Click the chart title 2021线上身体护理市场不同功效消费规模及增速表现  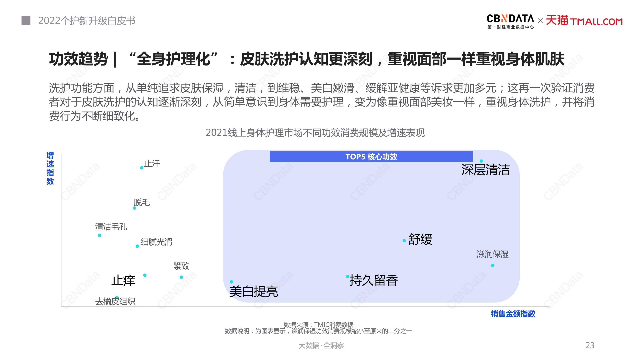tap(315, 133)
